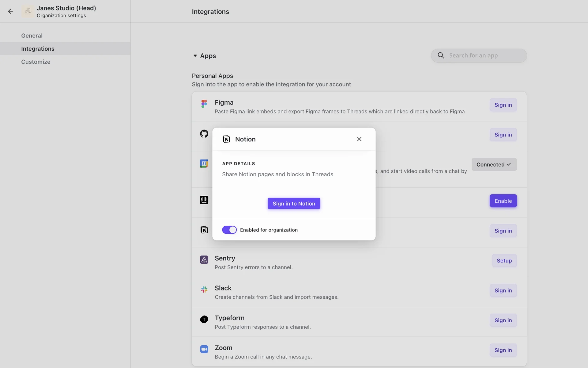This screenshot has height=368, width=588.
Task: Close the Notion dialog
Action: click(359, 139)
